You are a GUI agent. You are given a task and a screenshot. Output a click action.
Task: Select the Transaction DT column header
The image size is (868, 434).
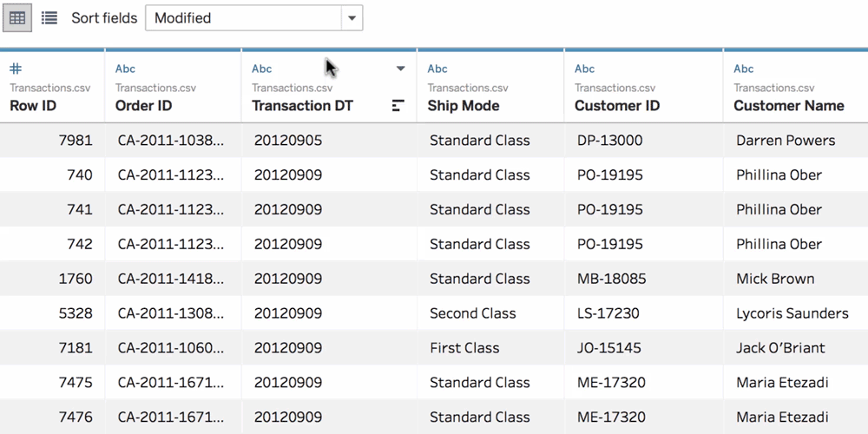click(x=329, y=87)
